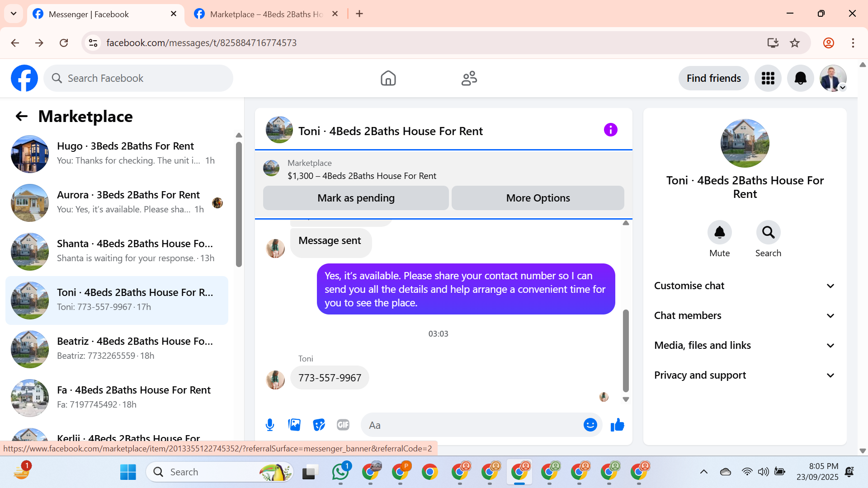Open Chrome profile icon

(x=829, y=43)
